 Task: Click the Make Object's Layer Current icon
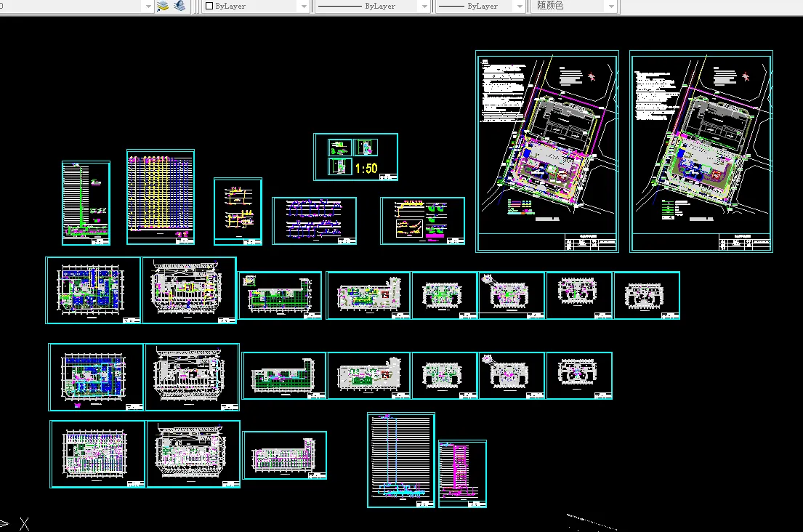[x=163, y=6]
